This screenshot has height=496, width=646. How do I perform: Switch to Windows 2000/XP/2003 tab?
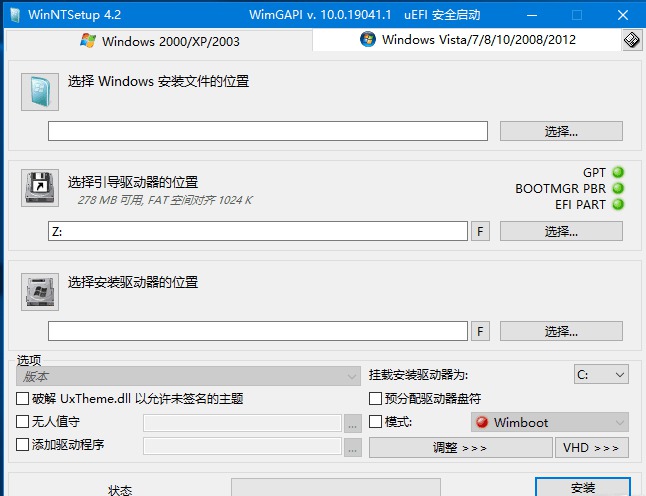[x=159, y=41]
